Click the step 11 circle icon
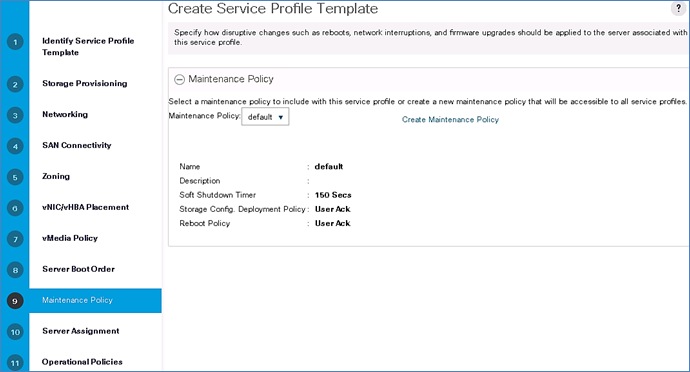The height and width of the screenshot is (372, 690). click(15, 363)
